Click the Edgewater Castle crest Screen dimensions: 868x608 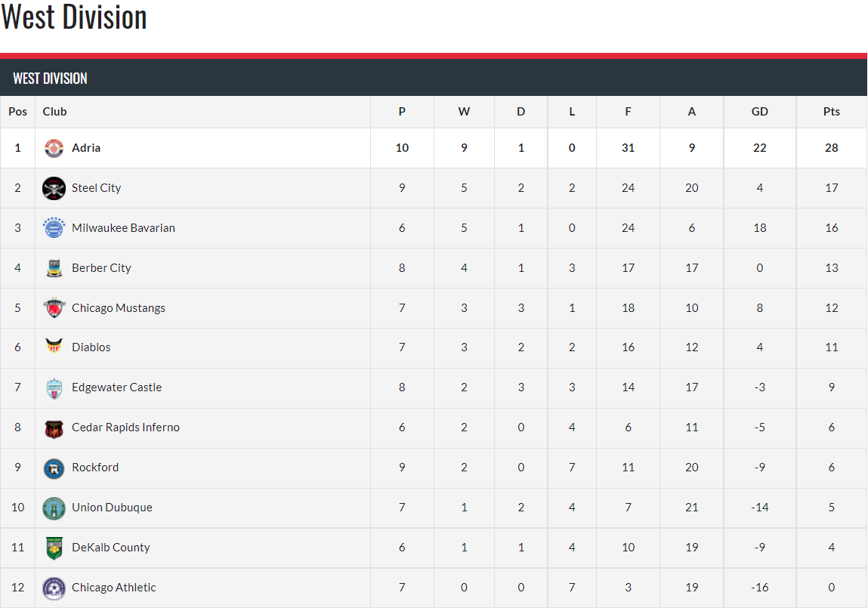pos(54,387)
